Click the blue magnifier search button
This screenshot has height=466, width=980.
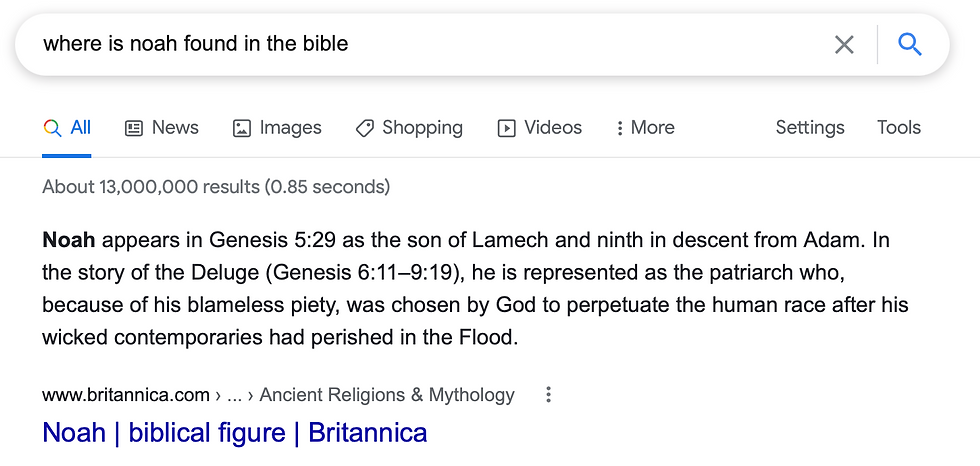tap(909, 44)
